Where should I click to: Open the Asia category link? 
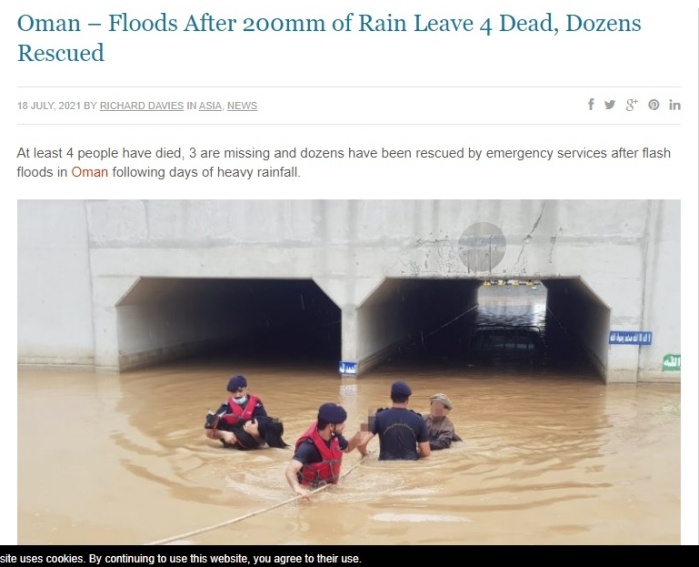click(210, 106)
